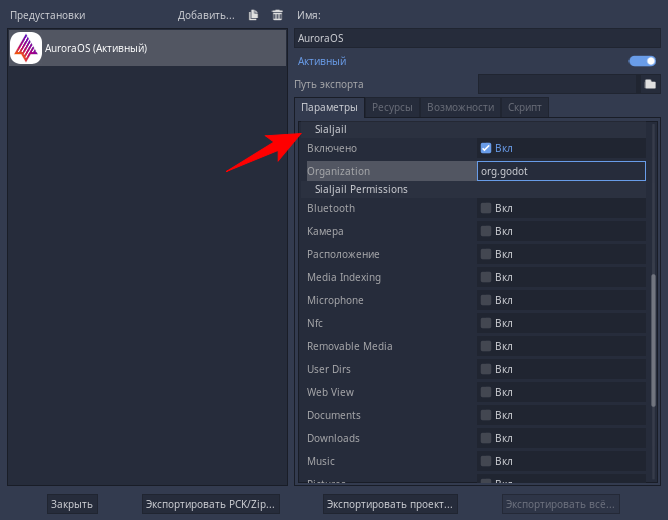The height and width of the screenshot is (520, 668).
Task: Enable the Removable Media checkbox
Action: (x=486, y=346)
